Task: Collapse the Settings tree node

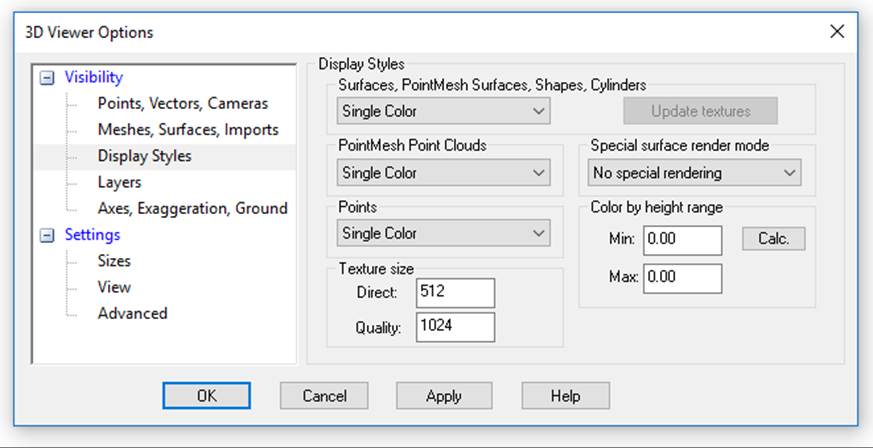Action: click(47, 235)
